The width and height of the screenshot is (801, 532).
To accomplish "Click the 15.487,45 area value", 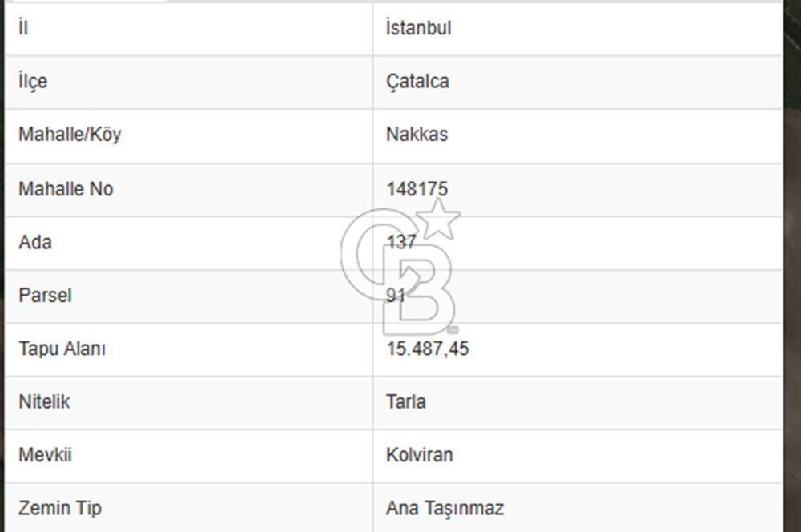I will pyautogui.click(x=428, y=349).
